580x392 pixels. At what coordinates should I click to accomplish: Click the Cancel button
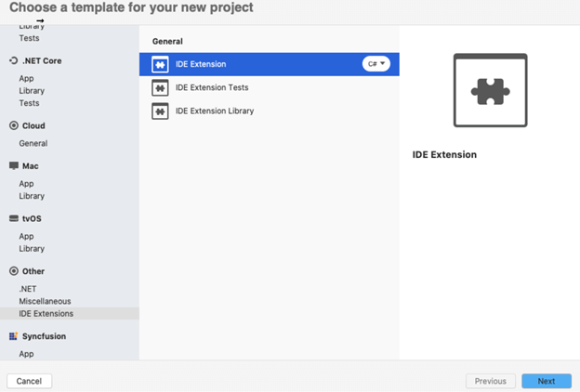pos(29,381)
